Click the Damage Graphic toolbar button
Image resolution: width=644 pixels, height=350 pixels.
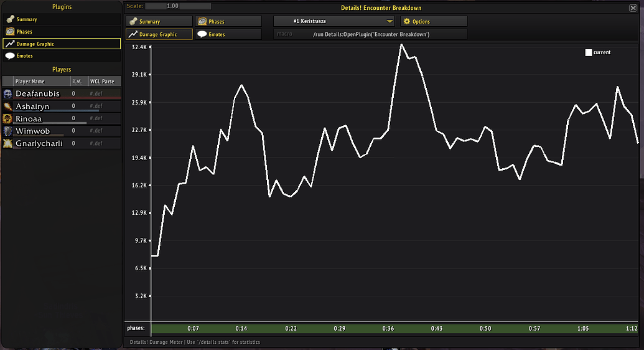click(x=158, y=34)
